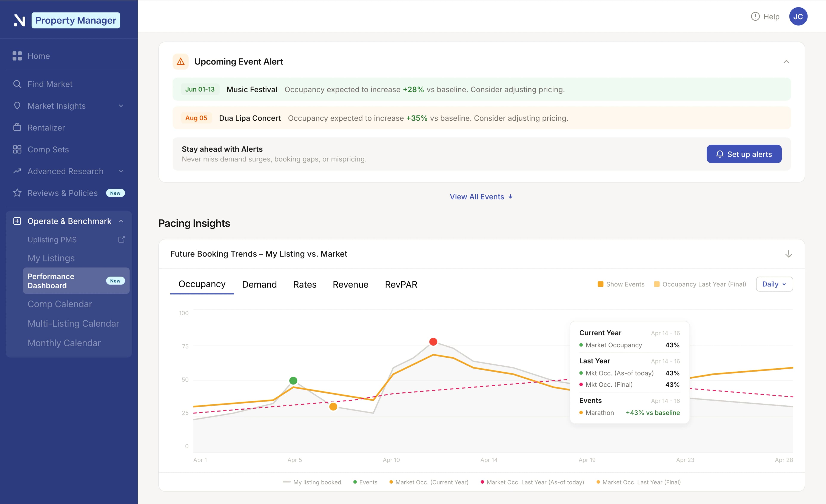Open View All Events
The width and height of the screenshot is (826, 504).
481,197
